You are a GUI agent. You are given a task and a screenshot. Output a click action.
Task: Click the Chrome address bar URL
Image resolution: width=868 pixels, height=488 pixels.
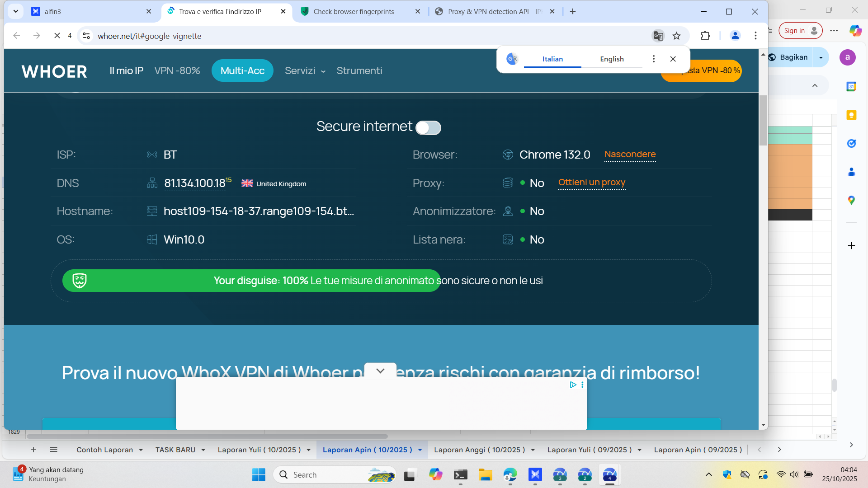tap(150, 36)
